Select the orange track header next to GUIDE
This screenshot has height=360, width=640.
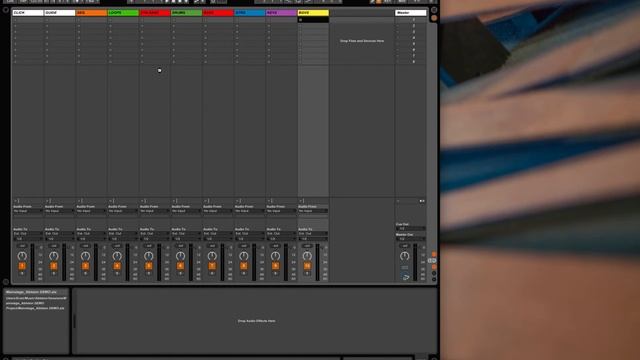pos(91,13)
